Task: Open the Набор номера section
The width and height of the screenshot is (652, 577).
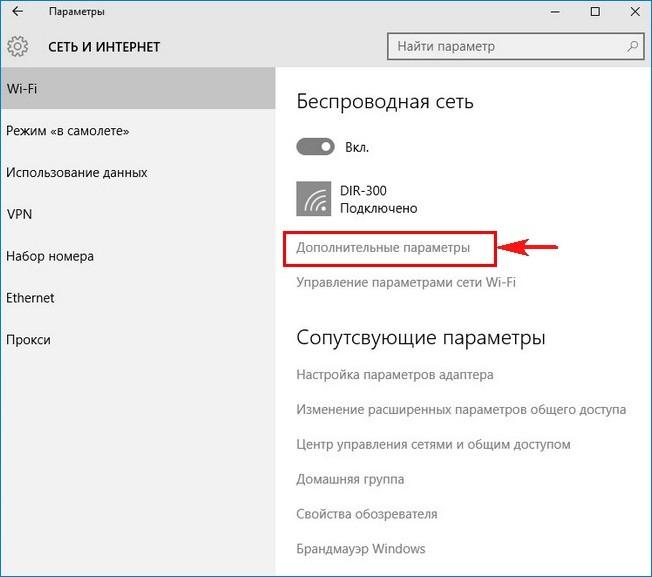Action: coord(138,256)
